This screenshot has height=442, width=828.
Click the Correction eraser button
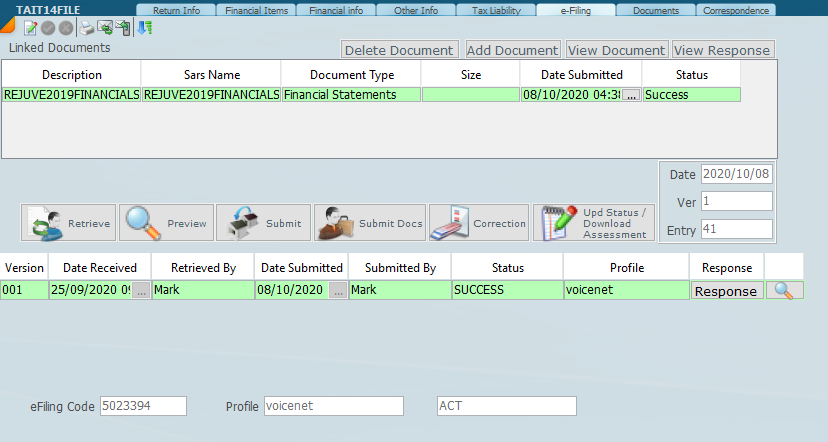pos(478,223)
